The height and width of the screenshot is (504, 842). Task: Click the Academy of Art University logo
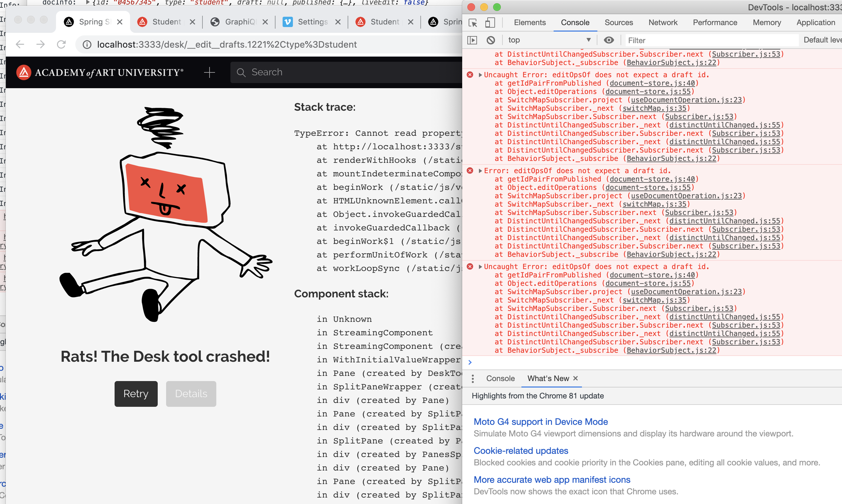(x=100, y=72)
